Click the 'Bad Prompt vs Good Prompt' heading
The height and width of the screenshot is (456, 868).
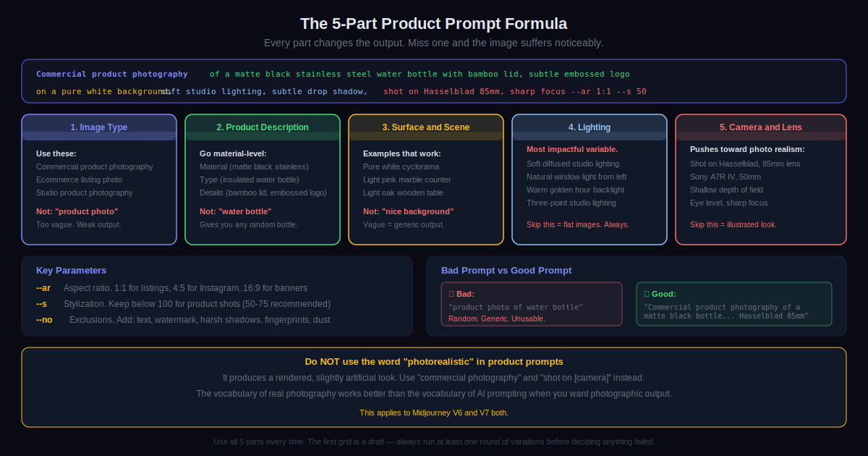(506, 271)
